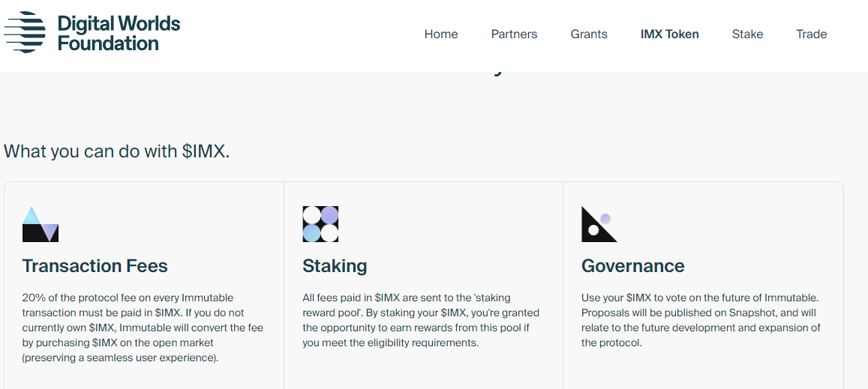Select the IMX Token nav item

pos(670,34)
